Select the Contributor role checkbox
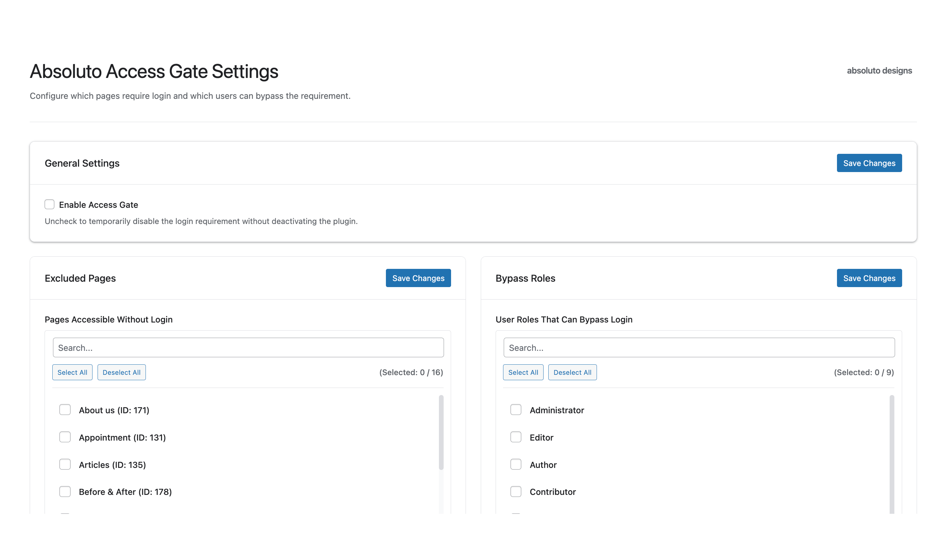Image resolution: width=944 pixels, height=560 pixels. pos(516,492)
